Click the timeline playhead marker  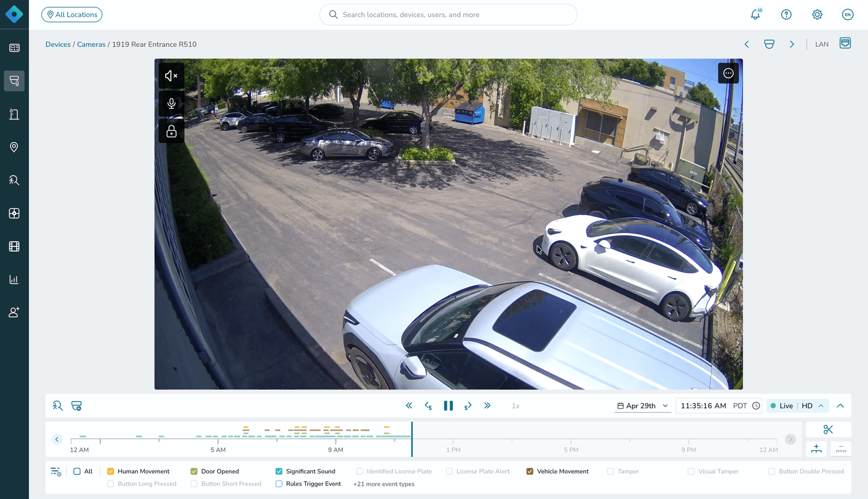(412, 439)
